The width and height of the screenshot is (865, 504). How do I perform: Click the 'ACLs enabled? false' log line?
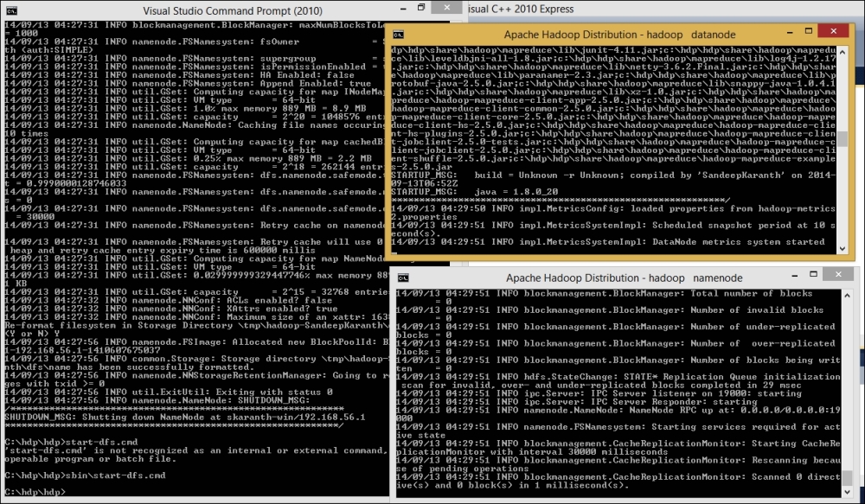click(x=169, y=301)
